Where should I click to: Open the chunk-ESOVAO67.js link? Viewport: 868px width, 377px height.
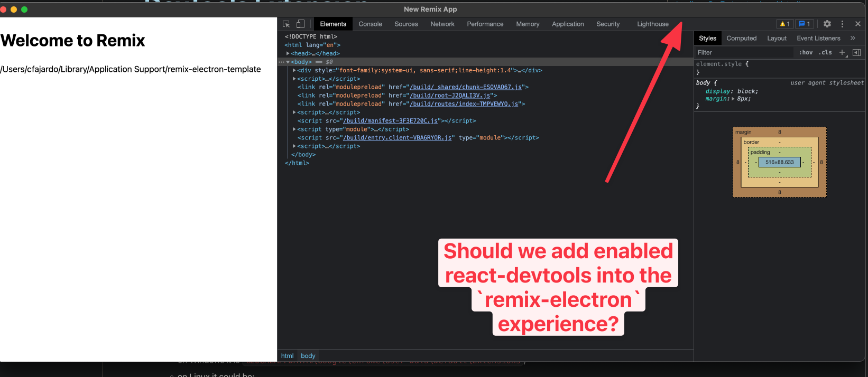tap(466, 87)
